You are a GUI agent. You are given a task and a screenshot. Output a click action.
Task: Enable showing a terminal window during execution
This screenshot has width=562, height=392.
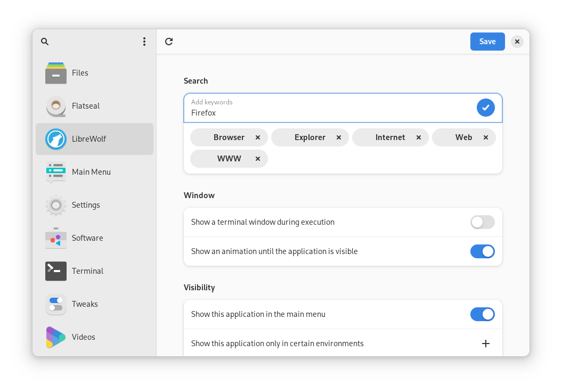point(483,222)
